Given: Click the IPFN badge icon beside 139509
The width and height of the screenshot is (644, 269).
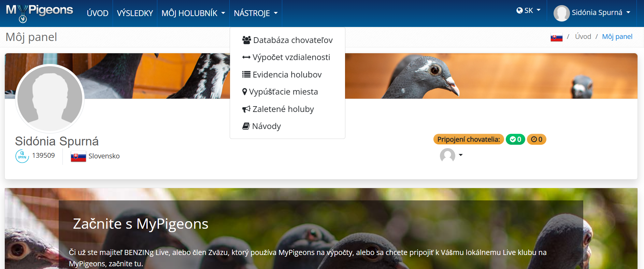Looking at the screenshot, I should point(22,156).
